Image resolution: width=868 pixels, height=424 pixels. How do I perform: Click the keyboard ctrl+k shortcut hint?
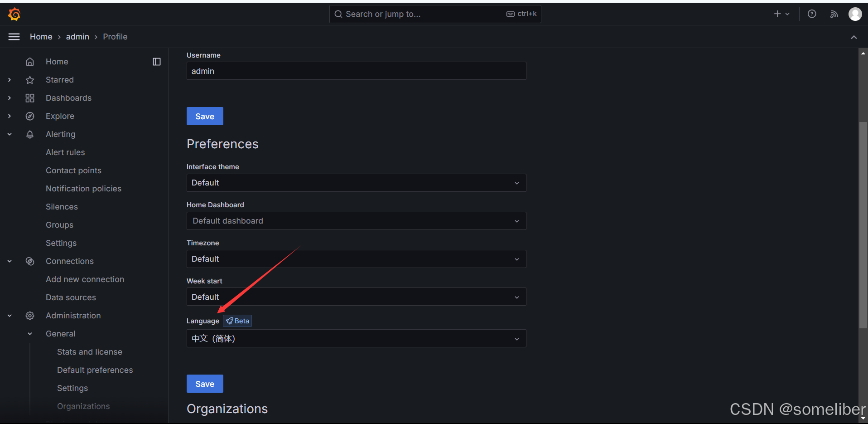click(x=521, y=14)
